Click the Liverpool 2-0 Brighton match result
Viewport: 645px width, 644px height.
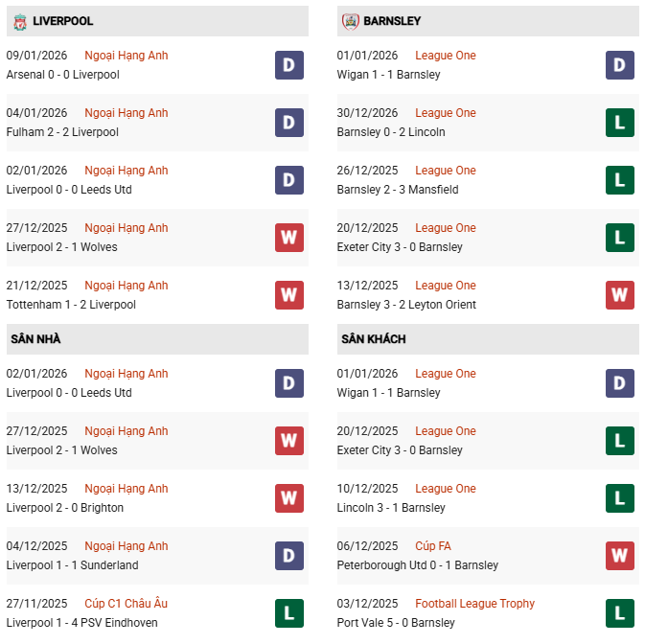click(x=65, y=508)
